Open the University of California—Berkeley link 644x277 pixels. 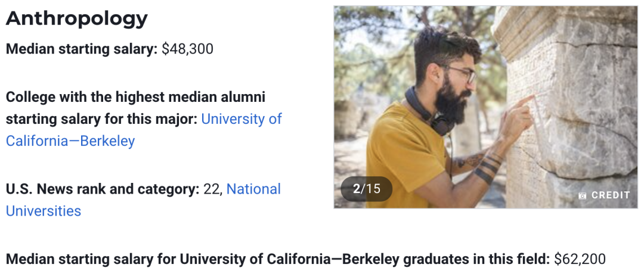144,130
